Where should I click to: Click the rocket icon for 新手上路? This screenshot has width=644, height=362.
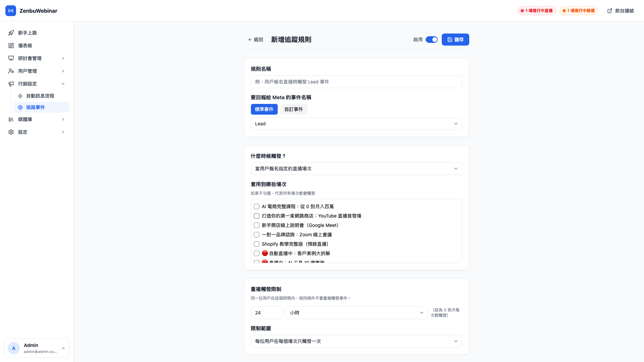11,33
